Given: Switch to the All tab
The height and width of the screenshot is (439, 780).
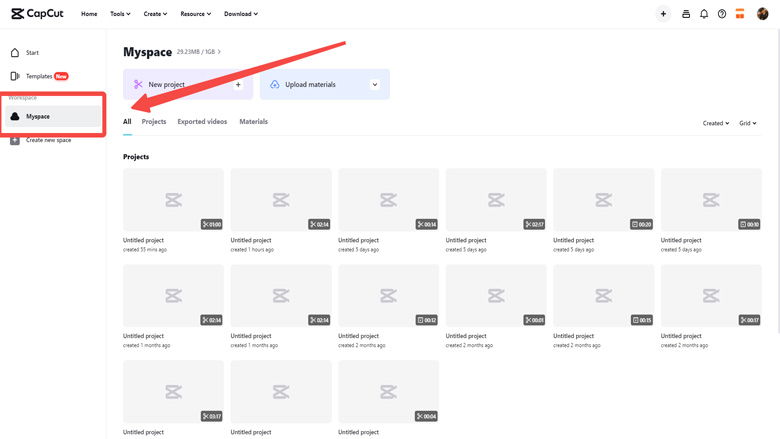Looking at the screenshot, I should (127, 122).
